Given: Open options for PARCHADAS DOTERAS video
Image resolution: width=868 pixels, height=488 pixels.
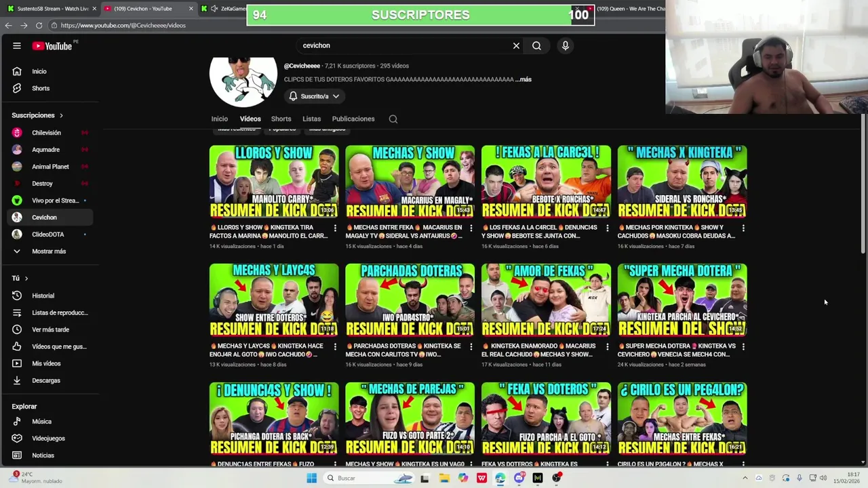Looking at the screenshot, I should coord(471,347).
